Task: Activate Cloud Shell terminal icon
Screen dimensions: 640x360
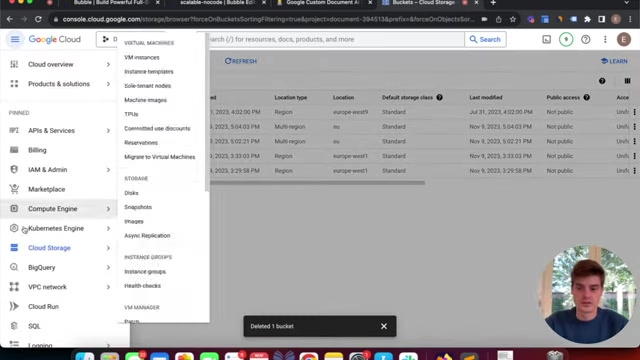Action: pyautogui.click(x=546, y=40)
